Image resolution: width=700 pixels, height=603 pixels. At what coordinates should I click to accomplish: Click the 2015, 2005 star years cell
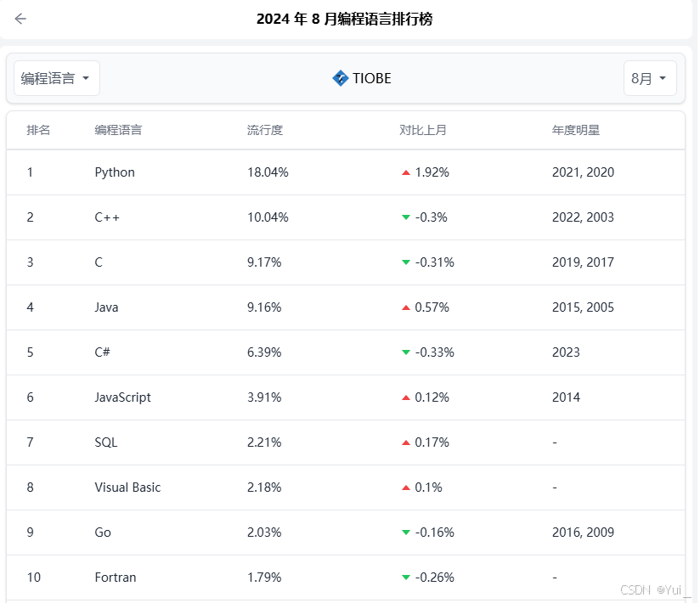tap(583, 307)
